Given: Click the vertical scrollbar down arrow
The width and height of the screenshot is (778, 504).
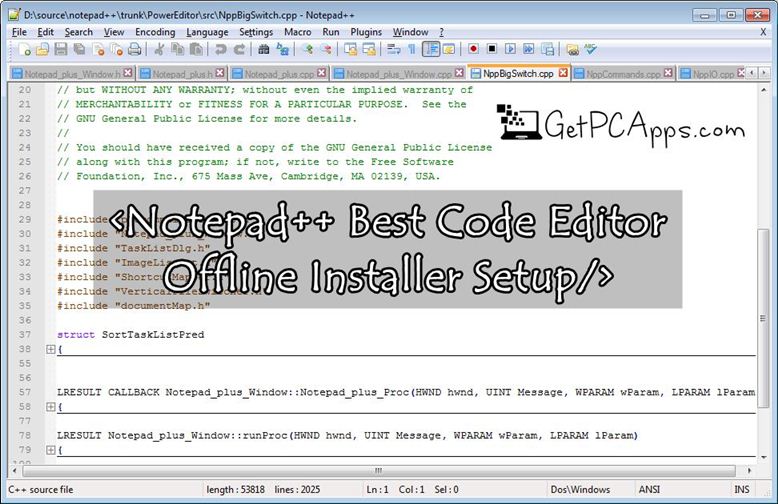Looking at the screenshot, I should tap(763, 456).
